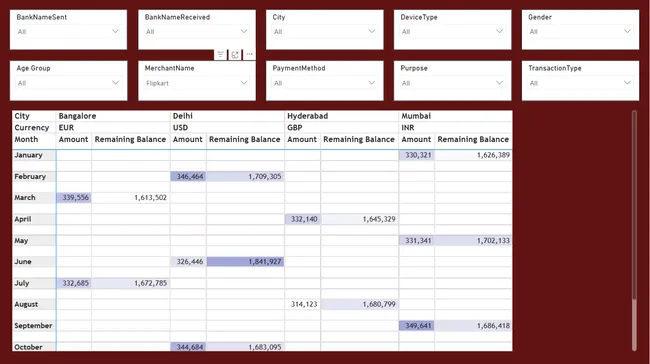
Task: Select the 332,685 amount cell
Action: tap(74, 283)
